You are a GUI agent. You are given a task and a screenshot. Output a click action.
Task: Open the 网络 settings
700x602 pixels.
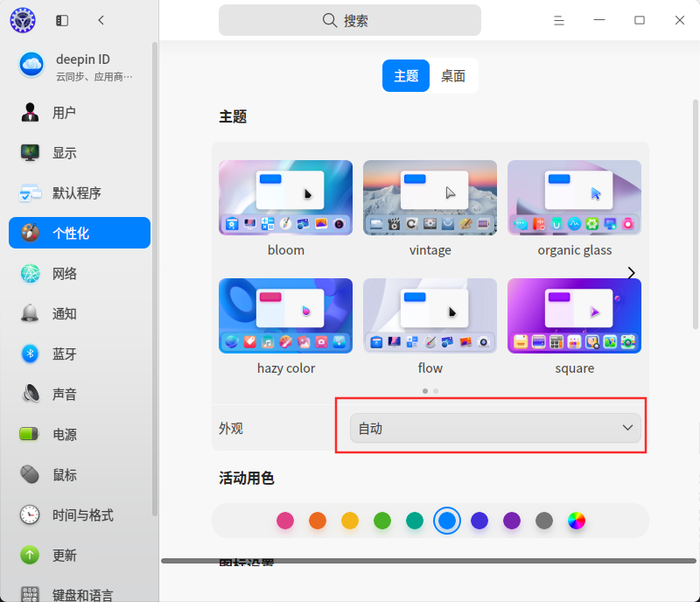click(80, 273)
